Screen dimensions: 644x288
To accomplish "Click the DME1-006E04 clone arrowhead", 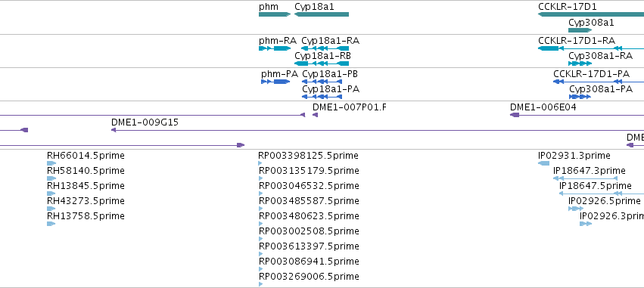I will 515,115.
